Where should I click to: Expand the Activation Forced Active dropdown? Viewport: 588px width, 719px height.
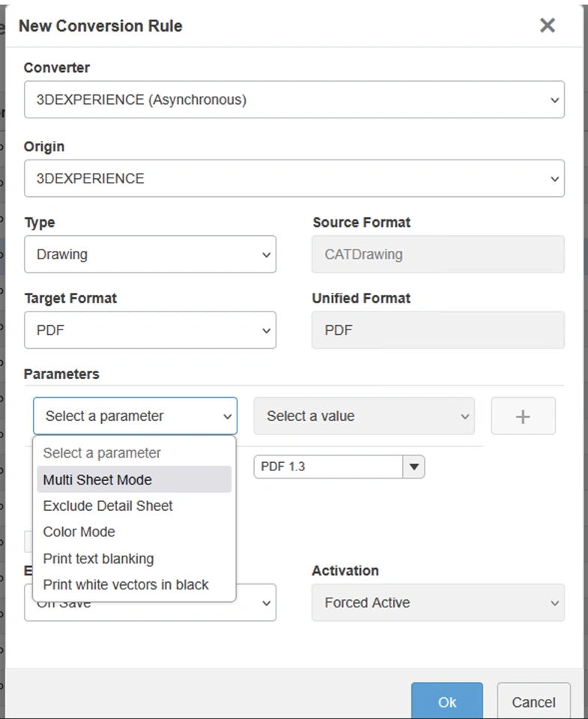click(437, 603)
